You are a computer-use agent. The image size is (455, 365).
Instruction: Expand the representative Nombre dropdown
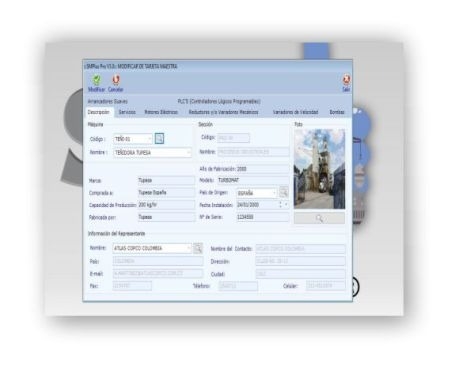click(x=188, y=248)
